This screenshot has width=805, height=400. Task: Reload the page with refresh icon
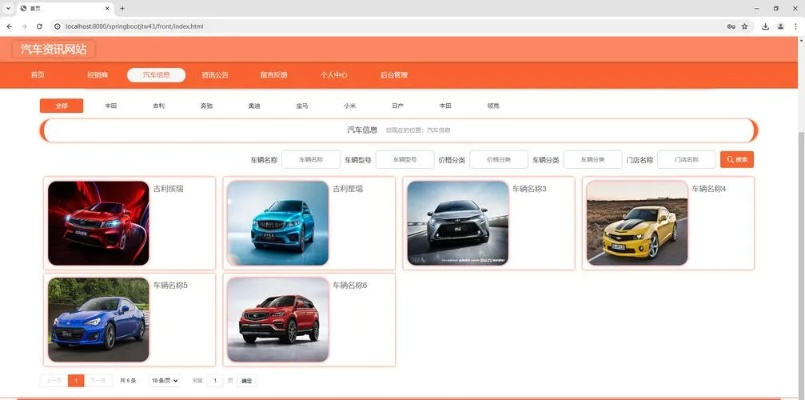[40, 26]
